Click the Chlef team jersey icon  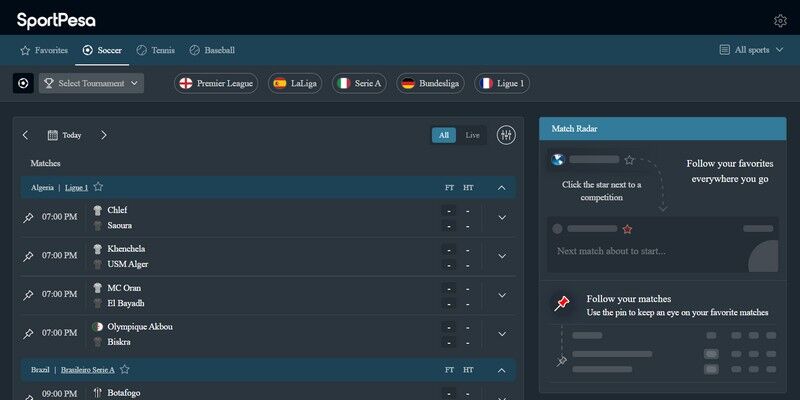point(97,210)
